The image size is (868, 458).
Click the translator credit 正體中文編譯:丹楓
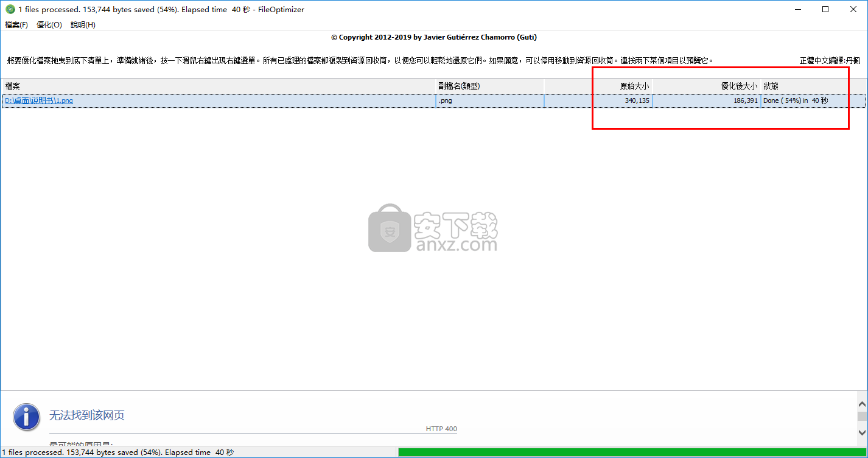coord(830,61)
